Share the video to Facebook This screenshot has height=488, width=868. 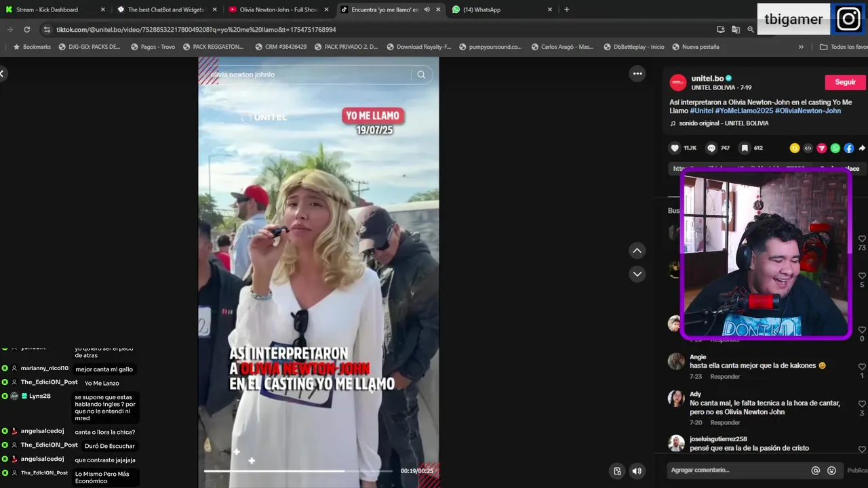point(848,148)
